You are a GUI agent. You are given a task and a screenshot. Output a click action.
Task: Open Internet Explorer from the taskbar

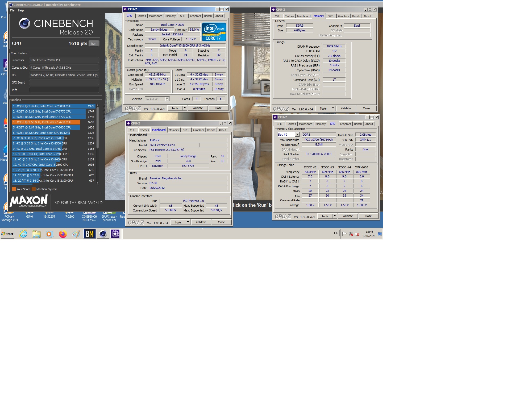[23, 234]
